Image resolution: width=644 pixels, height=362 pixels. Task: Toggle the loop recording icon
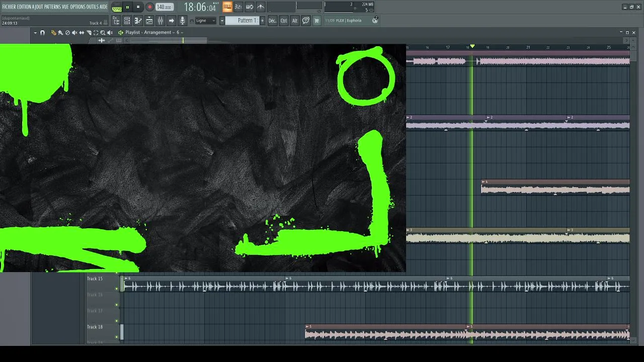(x=249, y=7)
